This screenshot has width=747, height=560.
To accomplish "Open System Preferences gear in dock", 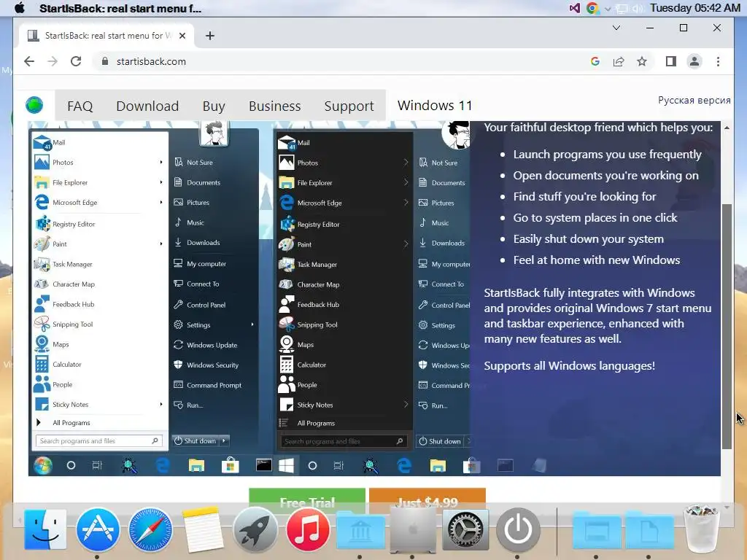I will click(465, 529).
